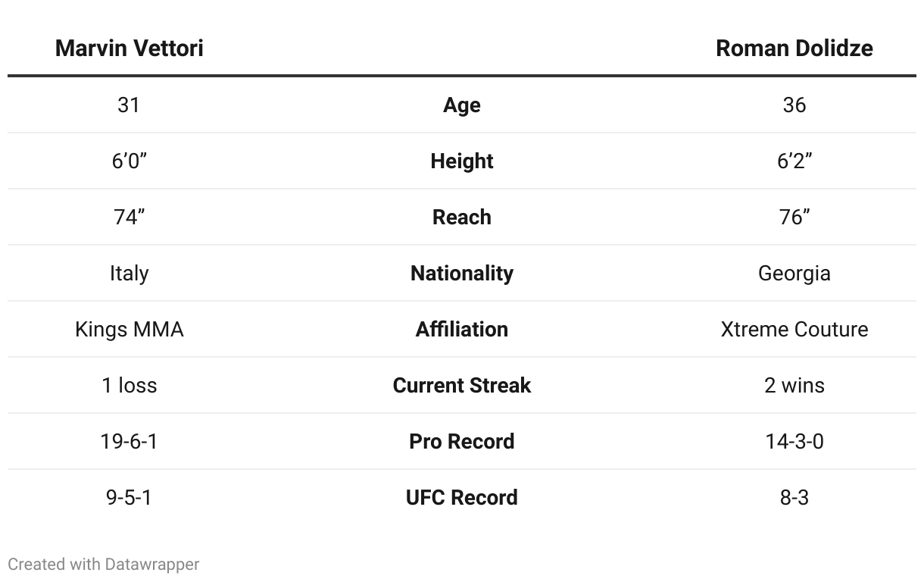The width and height of the screenshot is (924, 582).
Task: Click the Nationality row label
Action: click(x=461, y=274)
